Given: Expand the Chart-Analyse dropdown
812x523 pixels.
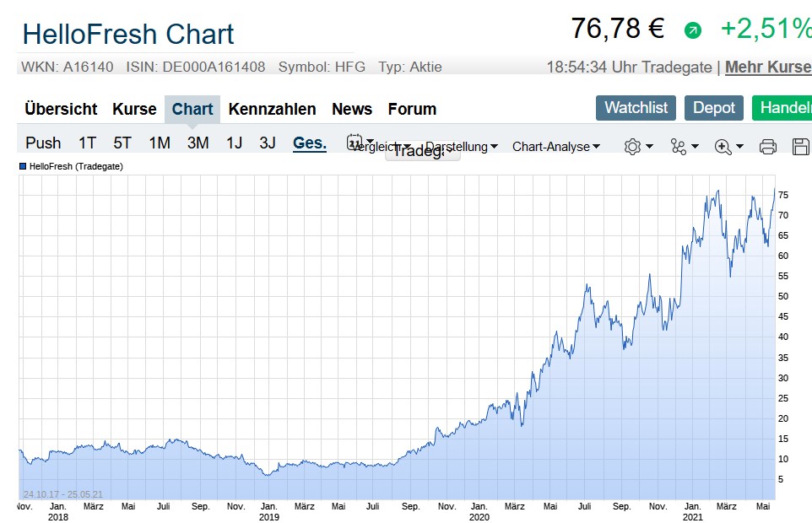Looking at the screenshot, I should tap(555, 147).
